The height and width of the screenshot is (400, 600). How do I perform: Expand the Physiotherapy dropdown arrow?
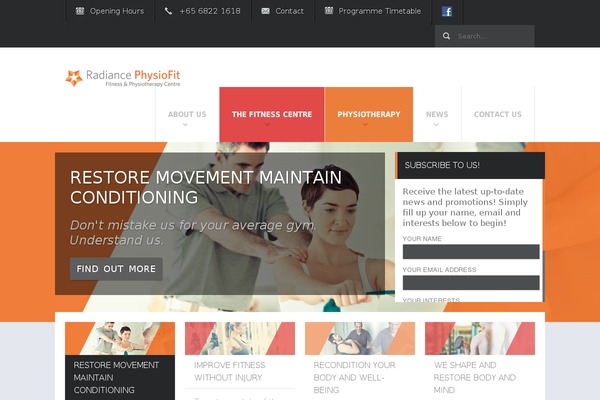click(365, 124)
